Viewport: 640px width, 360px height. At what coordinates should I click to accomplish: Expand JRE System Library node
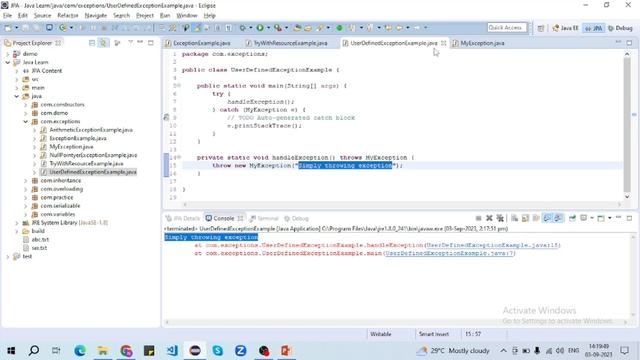pyautogui.click(x=16, y=223)
